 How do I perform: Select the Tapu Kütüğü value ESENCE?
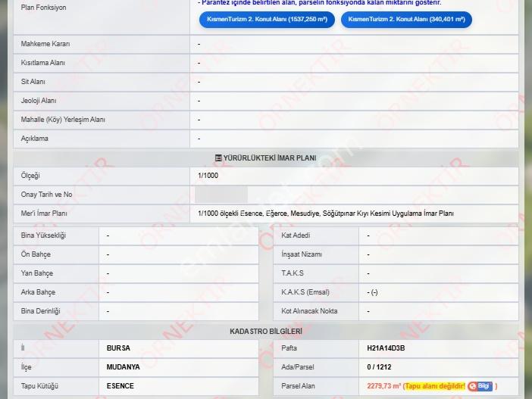[x=120, y=386]
